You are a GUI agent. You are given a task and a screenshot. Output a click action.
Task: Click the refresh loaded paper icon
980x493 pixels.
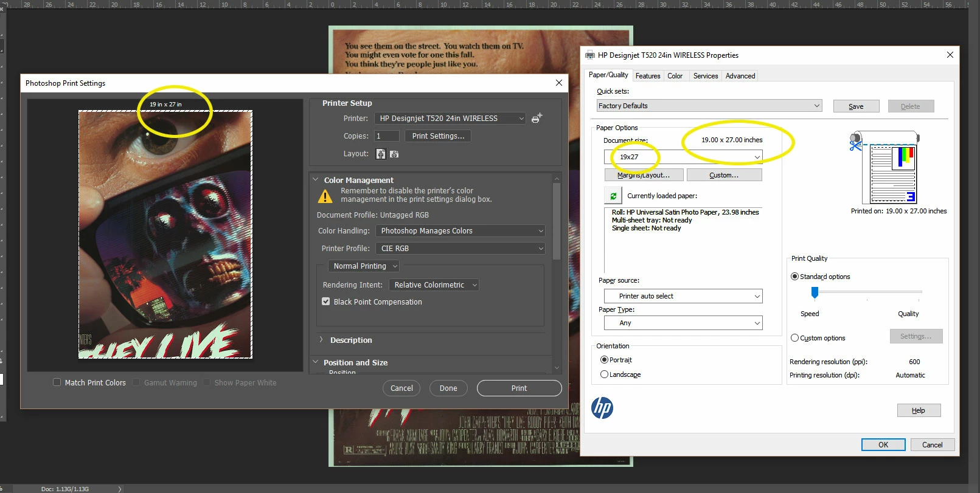coord(613,196)
